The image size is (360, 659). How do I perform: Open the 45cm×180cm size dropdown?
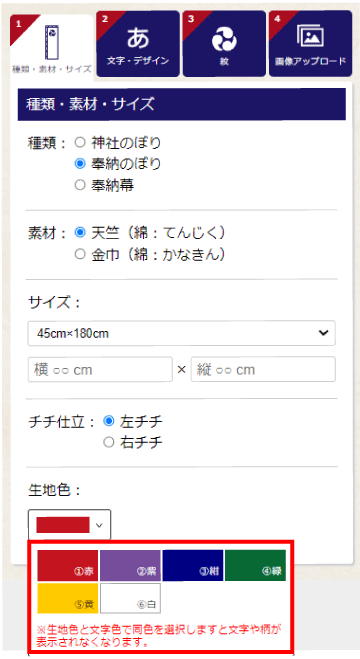coord(181,333)
